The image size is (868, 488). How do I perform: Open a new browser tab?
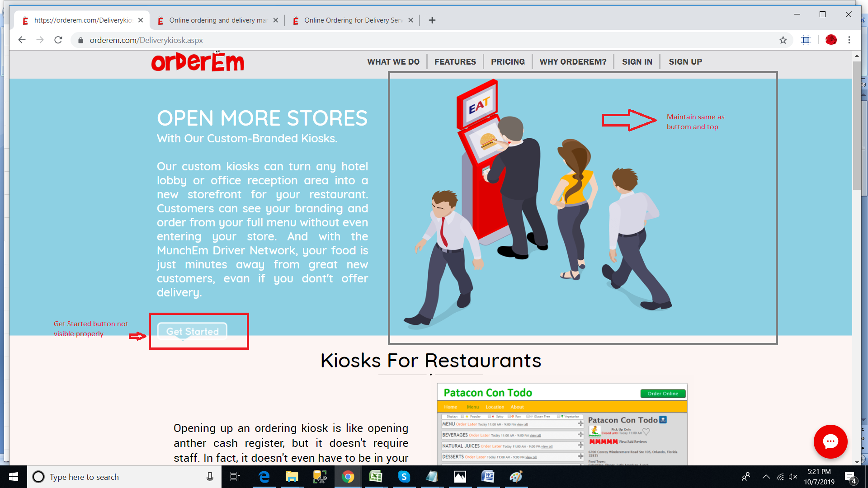(x=432, y=20)
